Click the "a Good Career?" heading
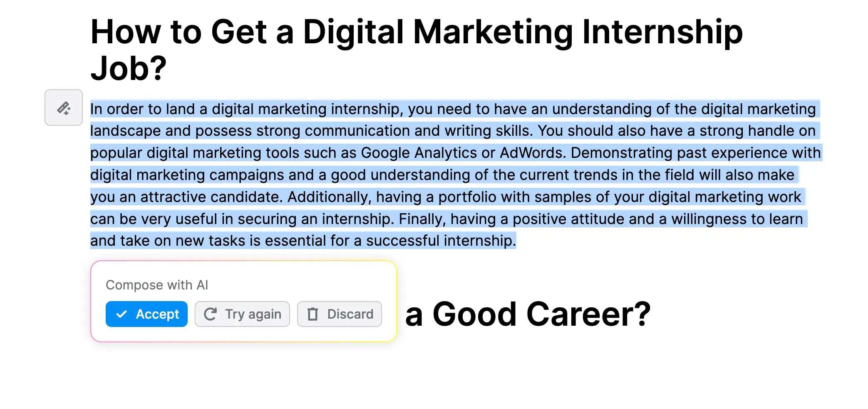This screenshot has width=868, height=409. click(x=528, y=314)
